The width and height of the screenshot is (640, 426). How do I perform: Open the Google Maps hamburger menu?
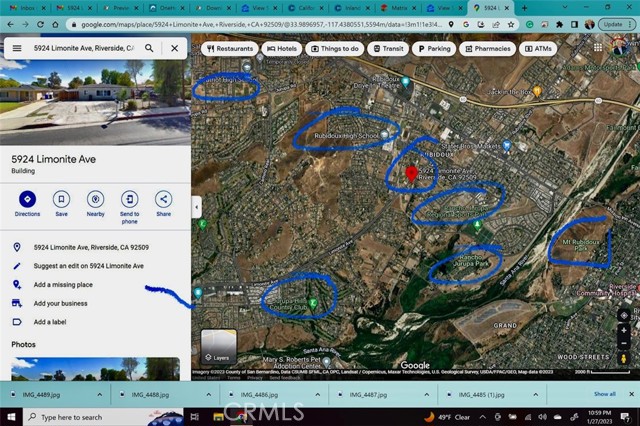tap(17, 48)
